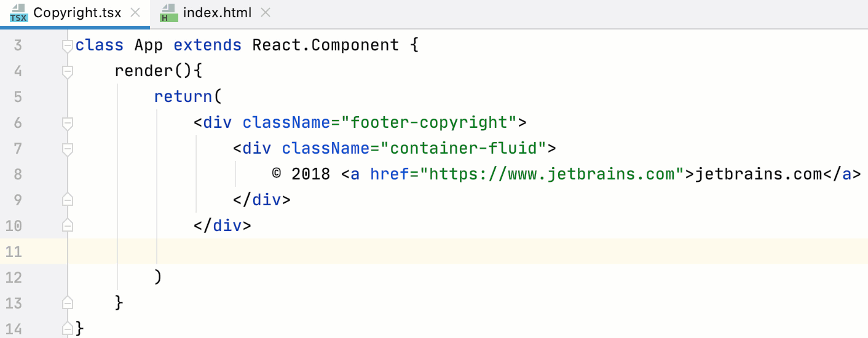Click line number 8 in the gutter
The width and height of the screenshot is (868, 338).
pyautogui.click(x=17, y=175)
